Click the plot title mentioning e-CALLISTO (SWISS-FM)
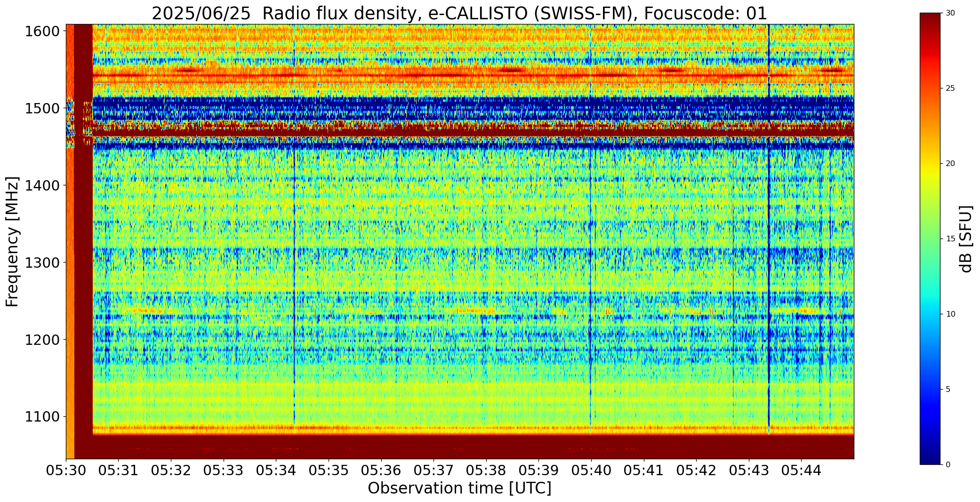The image size is (980, 502). [x=459, y=13]
